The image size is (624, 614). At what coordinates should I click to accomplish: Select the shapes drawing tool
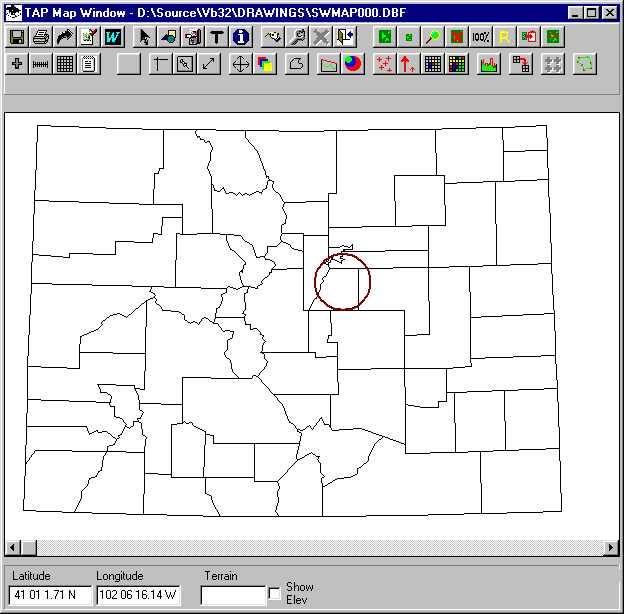[x=169, y=37]
